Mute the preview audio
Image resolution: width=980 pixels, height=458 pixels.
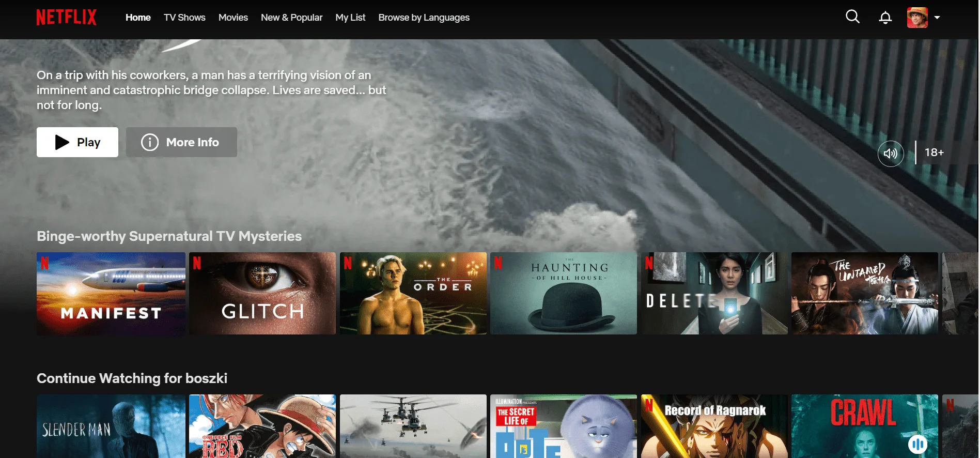(891, 154)
